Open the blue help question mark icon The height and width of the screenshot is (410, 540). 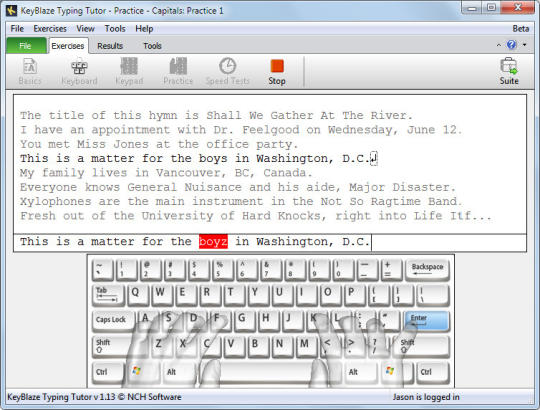click(x=511, y=45)
